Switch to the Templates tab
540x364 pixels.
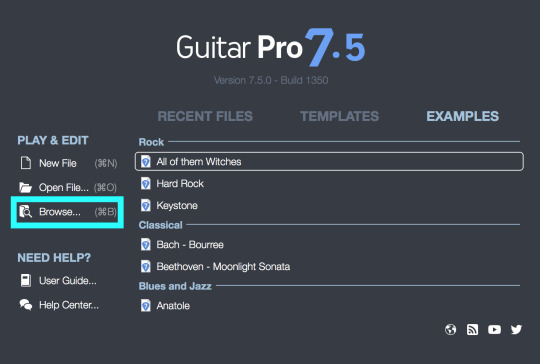point(340,116)
